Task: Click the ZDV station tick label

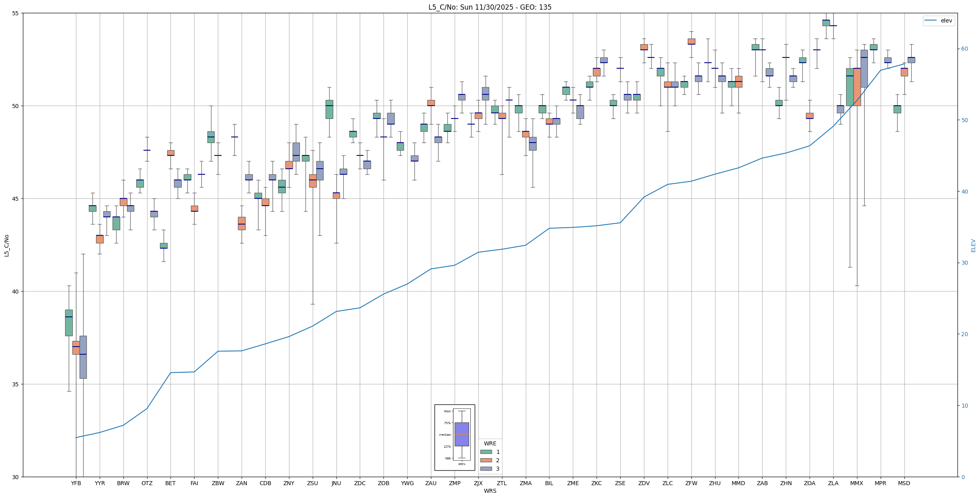Action: click(644, 483)
